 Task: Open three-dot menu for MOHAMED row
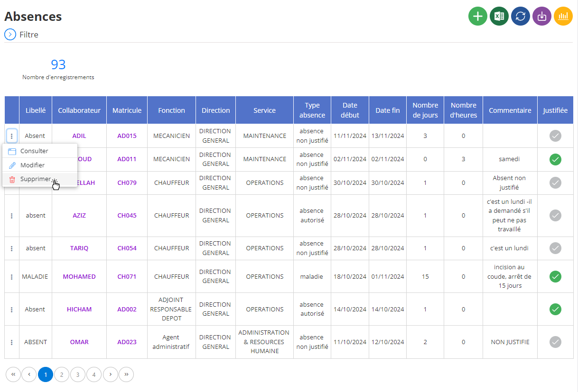(12, 277)
